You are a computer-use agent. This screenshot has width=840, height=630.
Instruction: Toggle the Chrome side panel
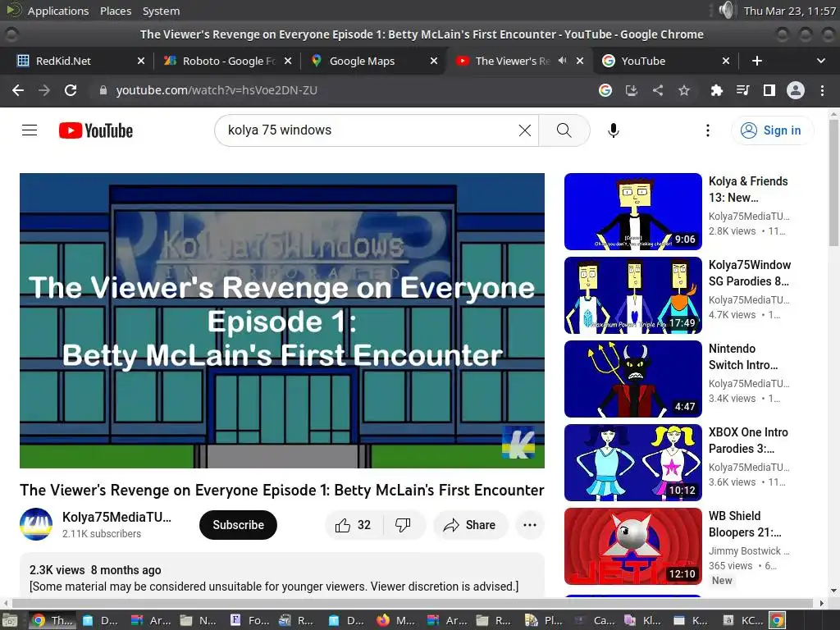click(769, 90)
